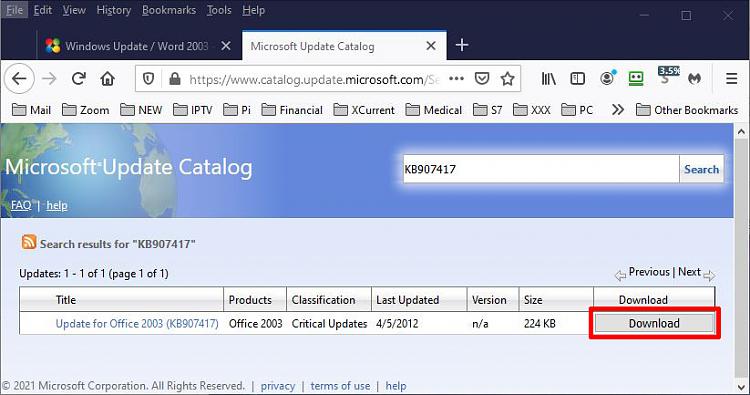Click the Malwarebytes extension icon

pos(695,78)
